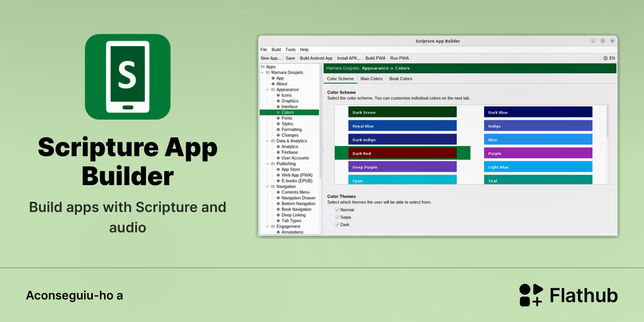Open the Analytics tree item
The width and height of the screenshot is (644, 322).
[x=290, y=147]
